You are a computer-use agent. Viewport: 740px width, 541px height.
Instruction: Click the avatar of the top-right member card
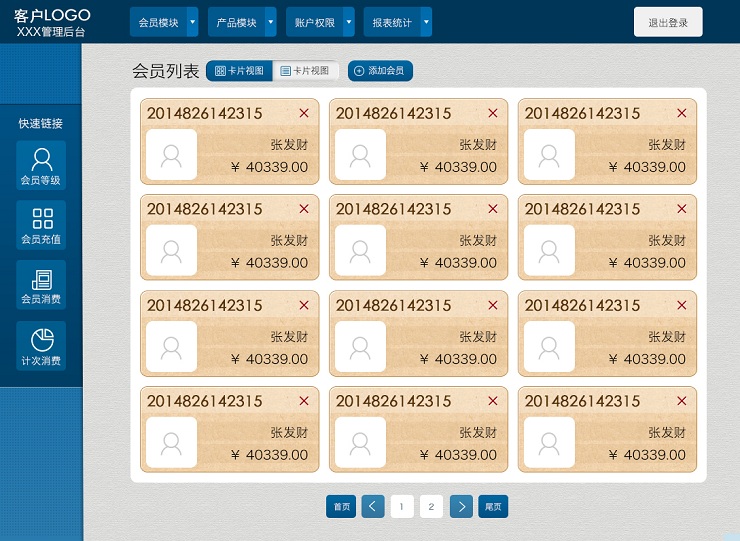tap(549, 155)
